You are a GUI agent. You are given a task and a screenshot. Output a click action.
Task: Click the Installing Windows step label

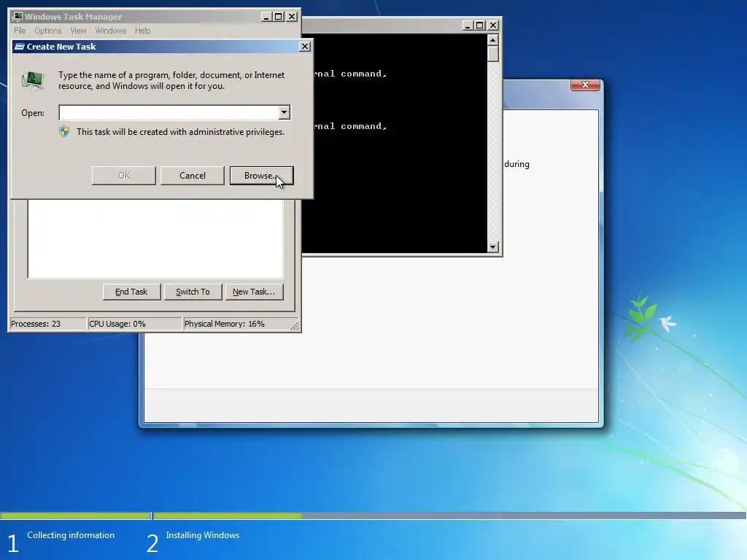click(203, 534)
